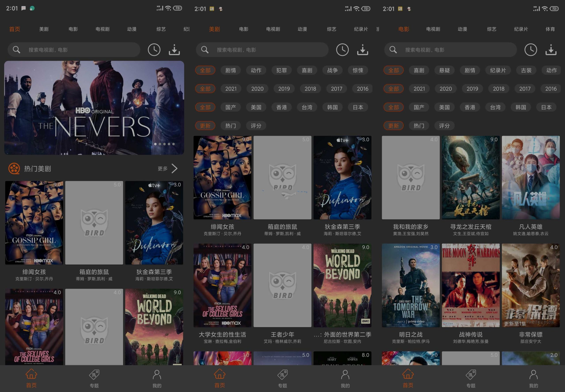Click 更多 text beside 热门美剧

[x=163, y=168]
